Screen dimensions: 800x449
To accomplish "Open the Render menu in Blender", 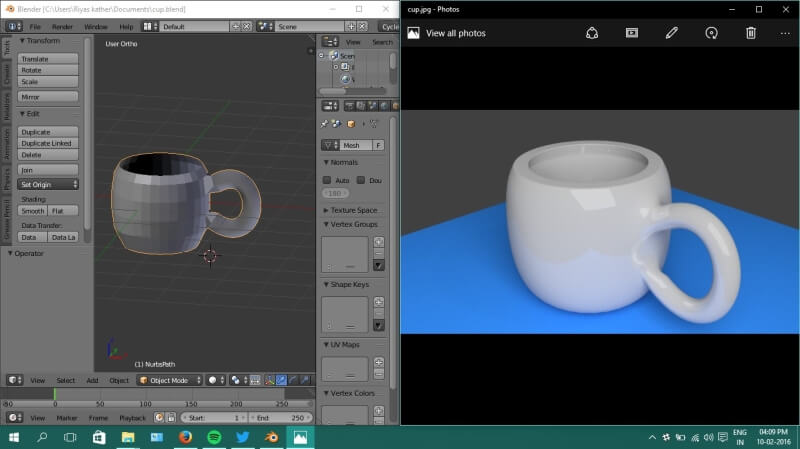I will (x=62, y=26).
